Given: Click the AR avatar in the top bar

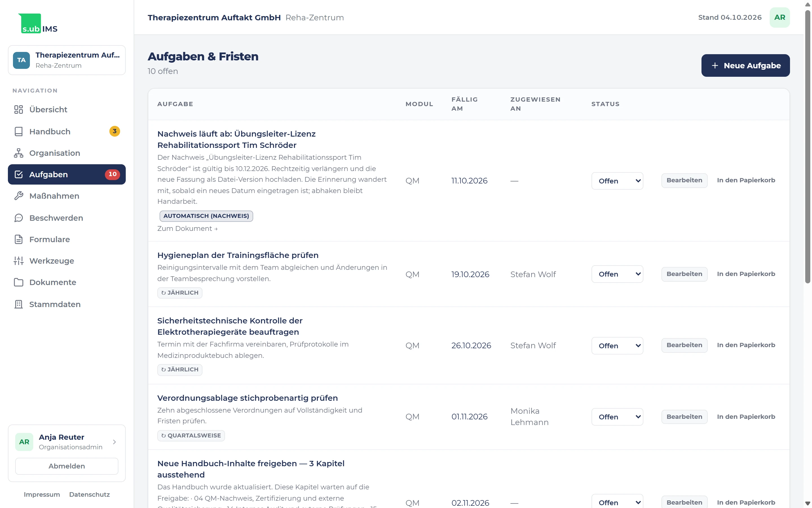Looking at the screenshot, I should click(x=780, y=17).
